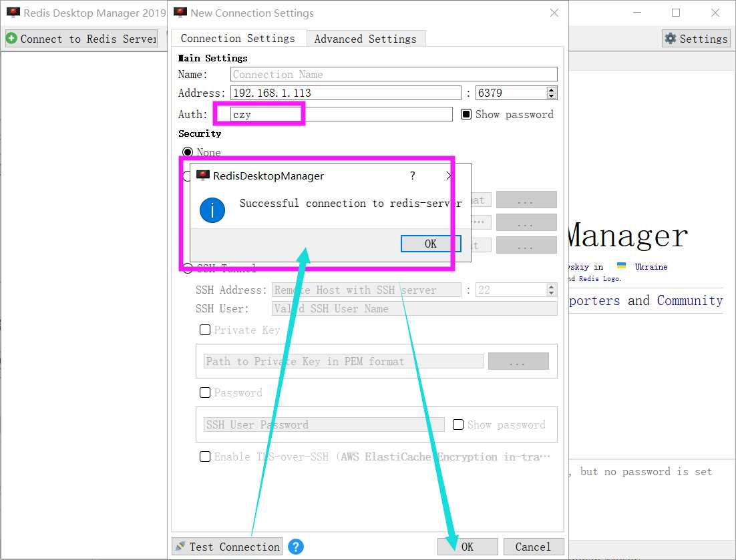Click the green plus Connect to Redis Server icon
Viewport: 736px width, 560px height.
[12, 39]
